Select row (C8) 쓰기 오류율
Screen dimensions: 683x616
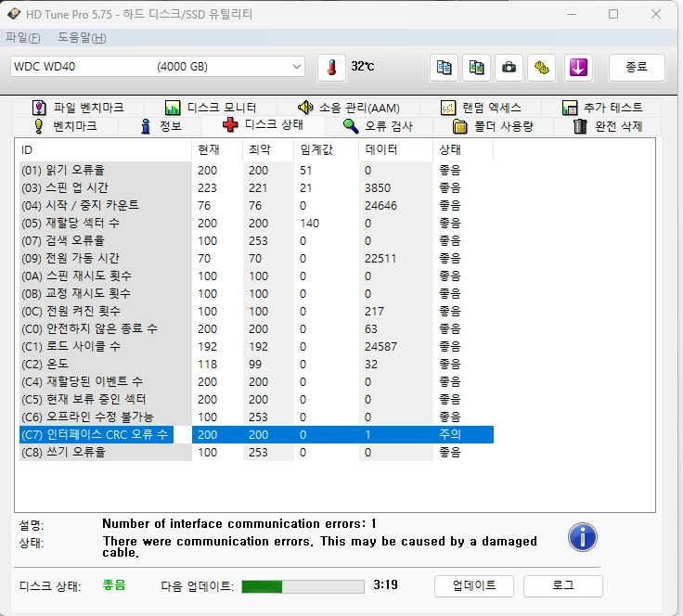tap(256, 453)
